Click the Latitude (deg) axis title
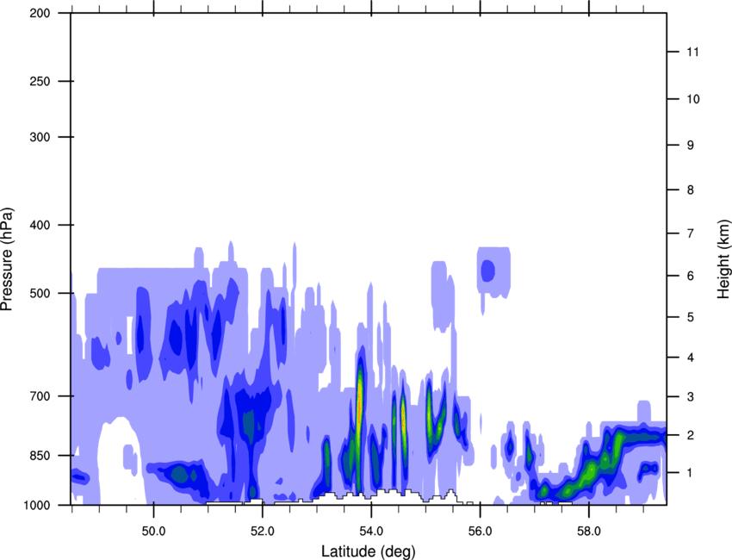Screen dimensions: 732x560 coord(369,551)
